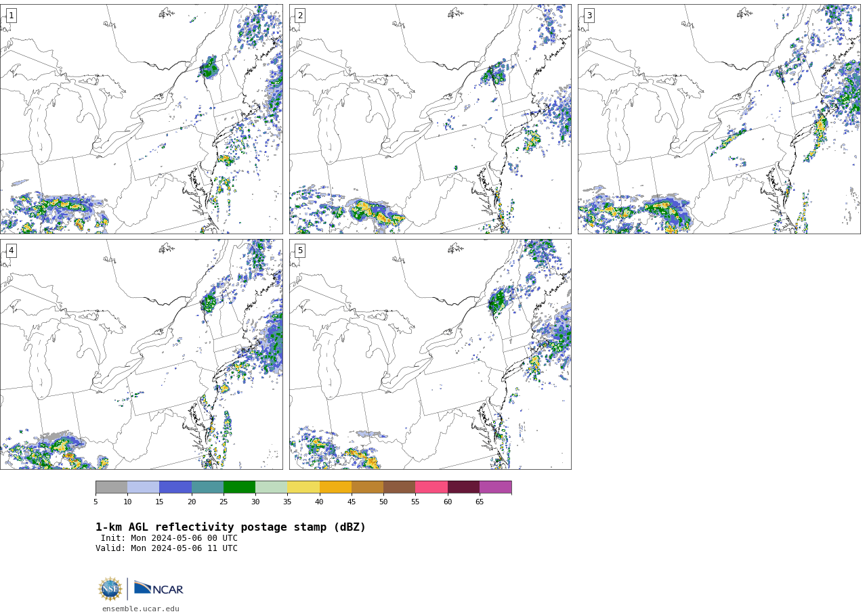Screen dimensions: 867x616
Task: Open ensemble member 4 reflectivity map
Action: [141, 354]
